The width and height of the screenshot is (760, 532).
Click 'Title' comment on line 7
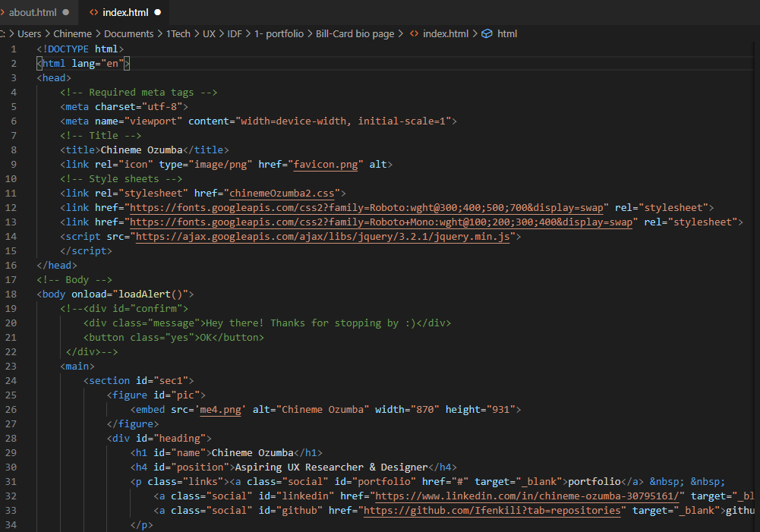point(103,136)
